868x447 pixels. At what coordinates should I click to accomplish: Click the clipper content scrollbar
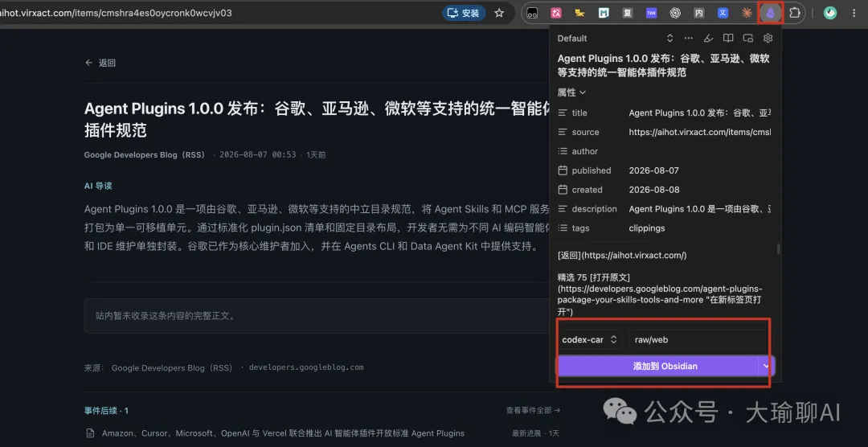point(778,249)
